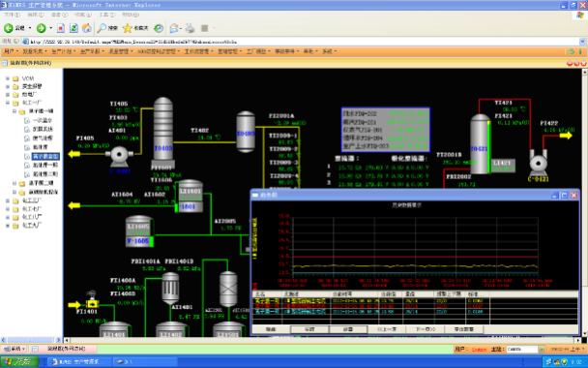Image resolution: width=588 pixels, height=368 pixels.
Task: Expand the 化工三厂 tree node
Action: click(7, 200)
